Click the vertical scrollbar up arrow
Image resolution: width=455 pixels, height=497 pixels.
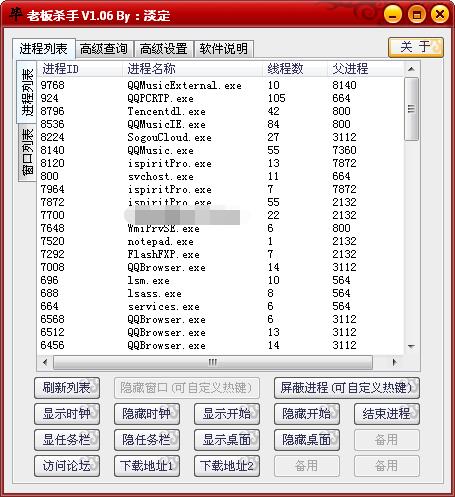tap(412, 69)
